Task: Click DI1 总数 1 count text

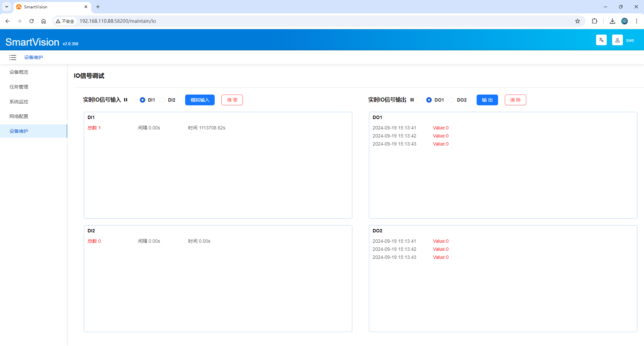Action: (94, 128)
